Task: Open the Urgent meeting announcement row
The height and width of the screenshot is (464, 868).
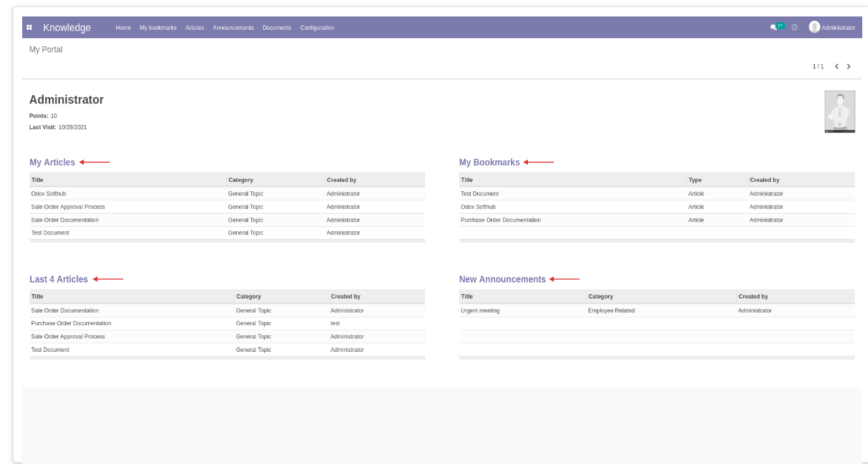Action: point(657,311)
